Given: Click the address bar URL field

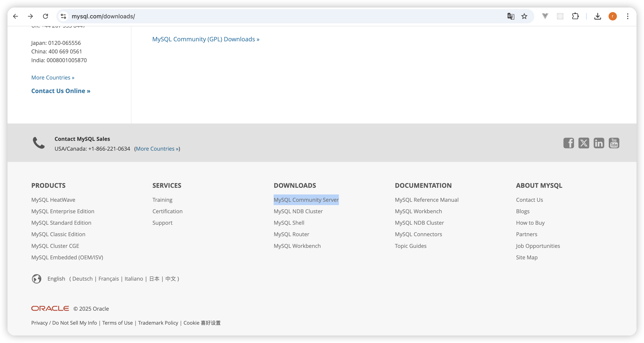Looking at the screenshot, I should coord(275,16).
